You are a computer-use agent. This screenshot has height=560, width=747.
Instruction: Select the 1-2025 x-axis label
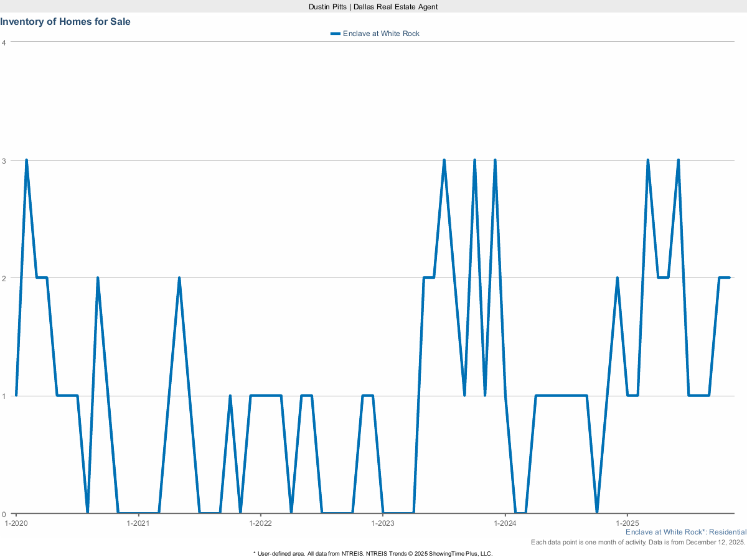(627, 523)
